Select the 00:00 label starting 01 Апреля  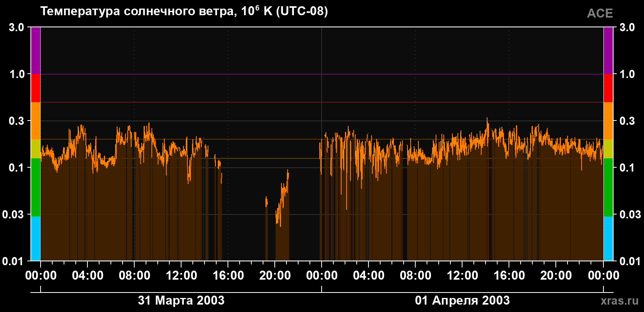(322, 276)
